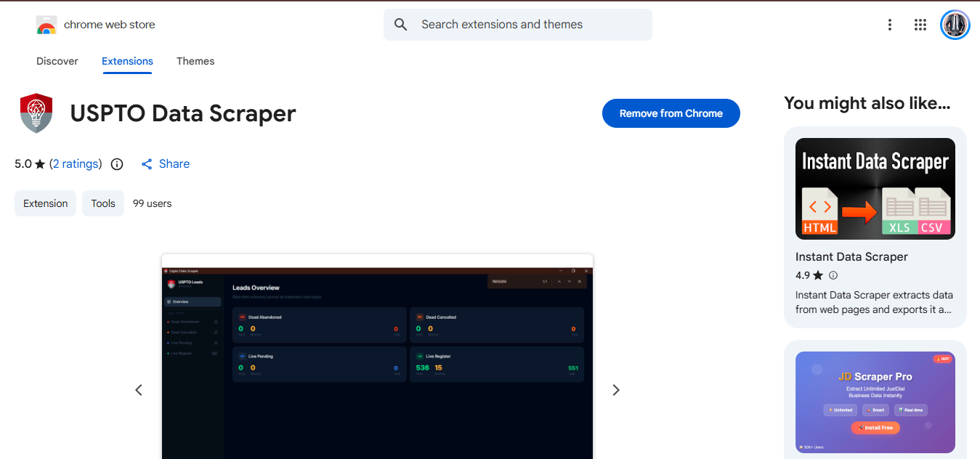Click the USPTO Data Scraper heading
Image resolution: width=980 pixels, height=459 pixels.
click(183, 113)
